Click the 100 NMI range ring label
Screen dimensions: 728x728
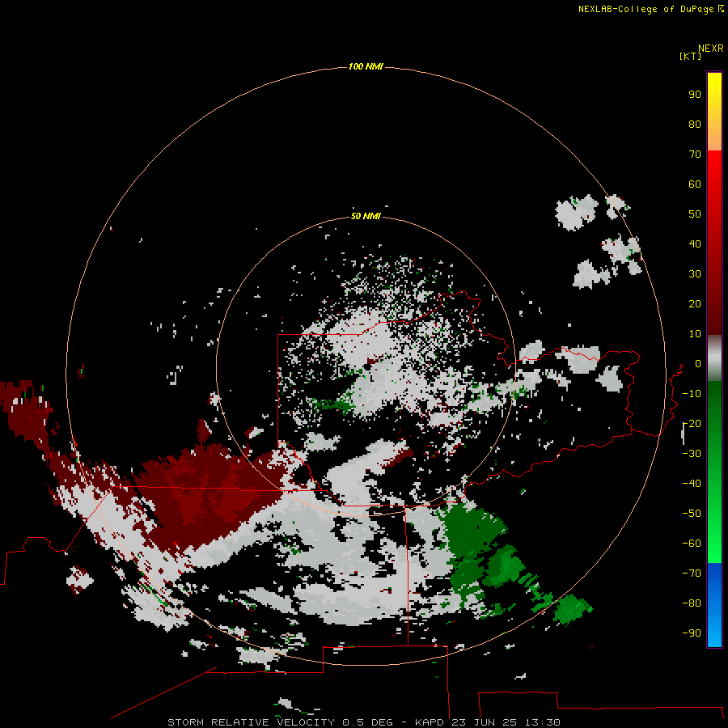(366, 66)
